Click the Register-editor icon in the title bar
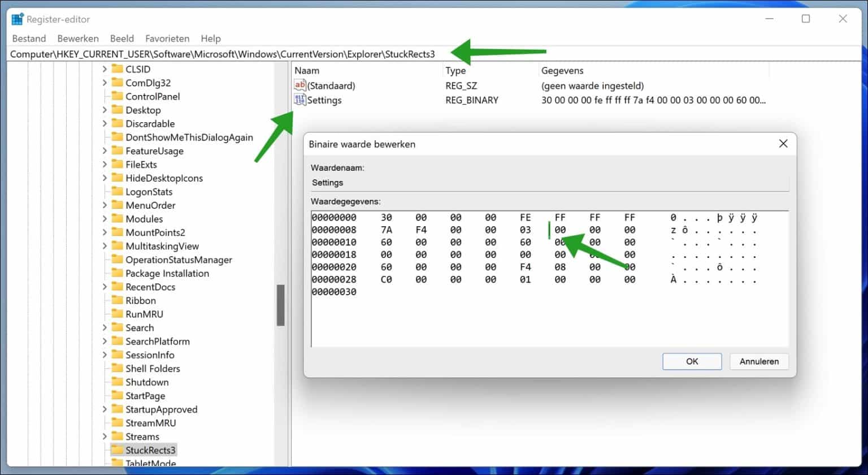 coord(16,18)
